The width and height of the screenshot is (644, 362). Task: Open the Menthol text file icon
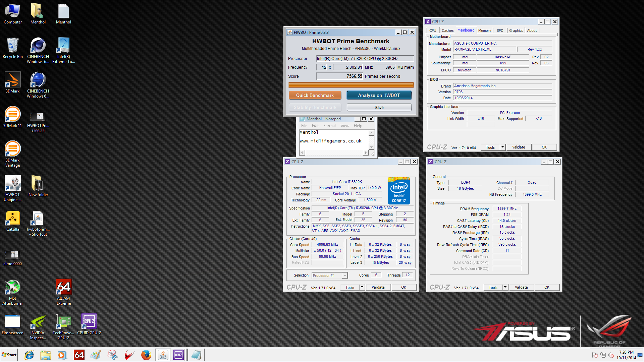pos(63,14)
